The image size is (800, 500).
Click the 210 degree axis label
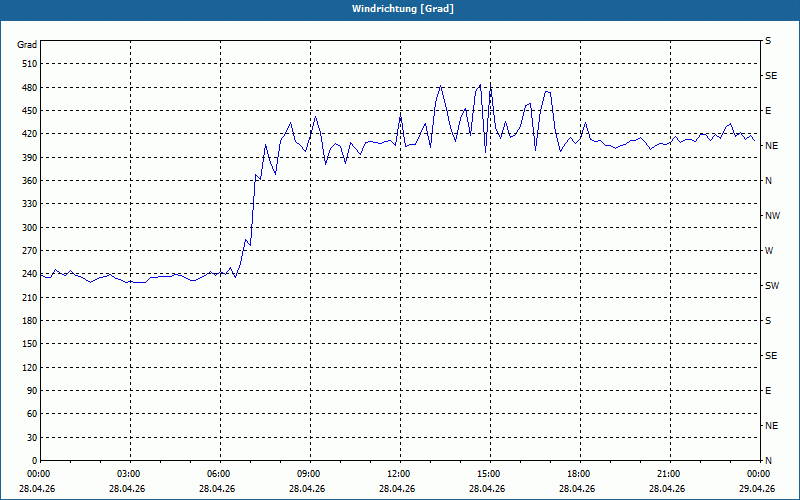point(30,297)
